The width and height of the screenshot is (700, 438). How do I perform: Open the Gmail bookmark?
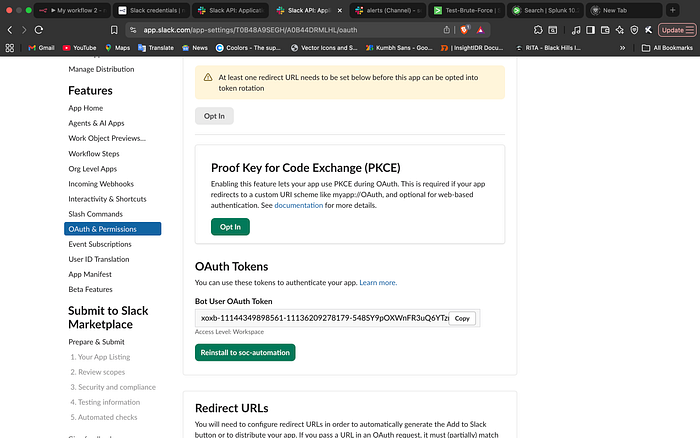click(41, 48)
